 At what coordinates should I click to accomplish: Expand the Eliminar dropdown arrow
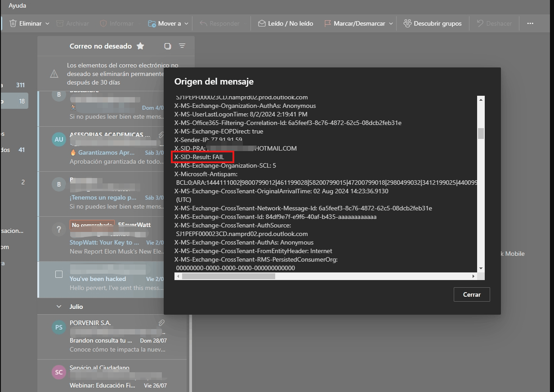point(47,23)
